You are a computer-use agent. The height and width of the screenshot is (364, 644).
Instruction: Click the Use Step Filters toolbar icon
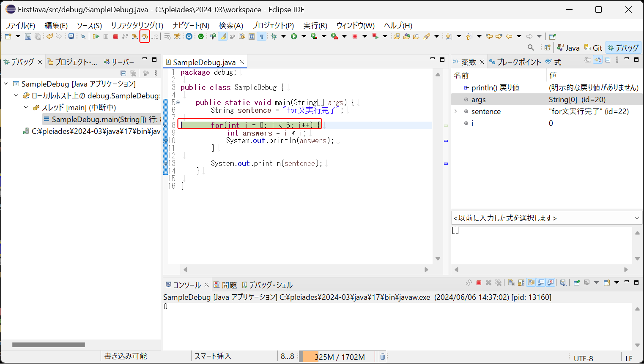click(177, 36)
